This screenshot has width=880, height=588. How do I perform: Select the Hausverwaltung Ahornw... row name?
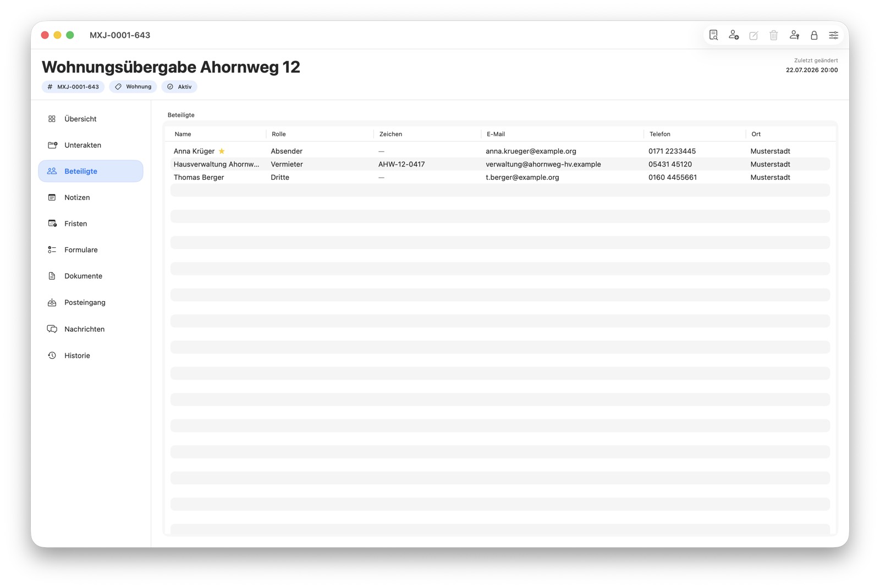216,164
